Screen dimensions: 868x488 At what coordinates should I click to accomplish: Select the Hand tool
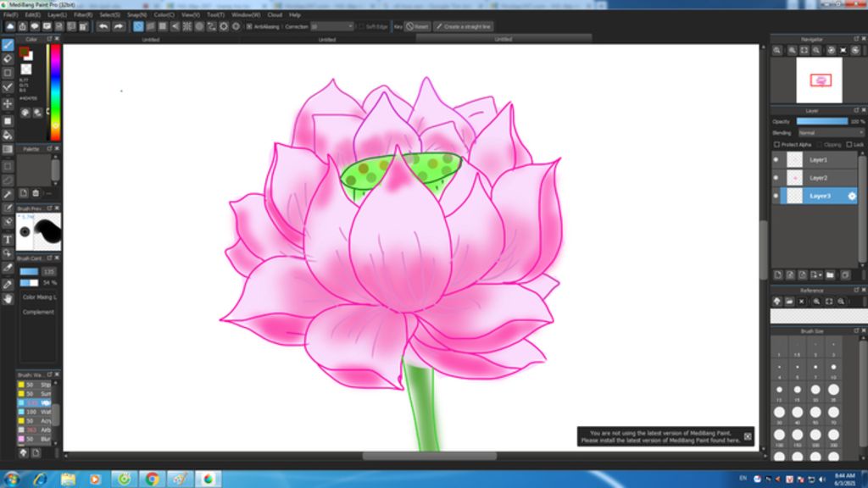(x=8, y=299)
